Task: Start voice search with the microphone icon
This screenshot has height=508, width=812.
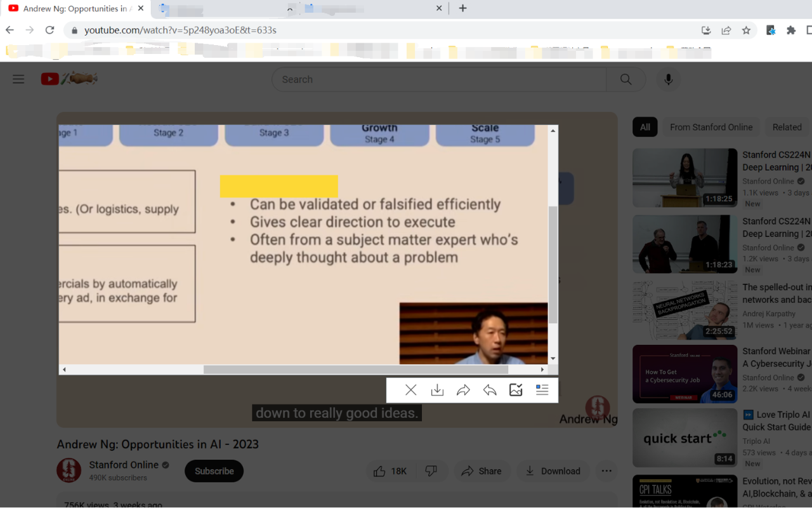Action: pyautogui.click(x=668, y=79)
